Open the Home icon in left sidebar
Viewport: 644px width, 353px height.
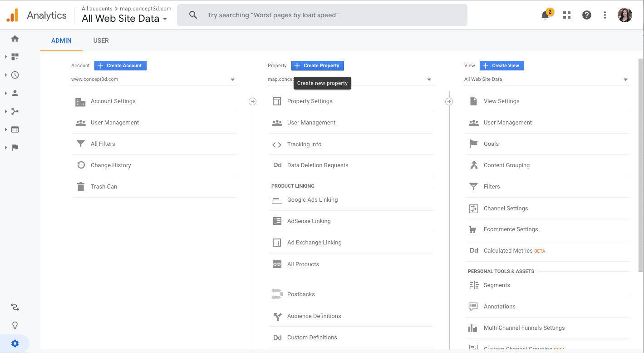point(15,39)
